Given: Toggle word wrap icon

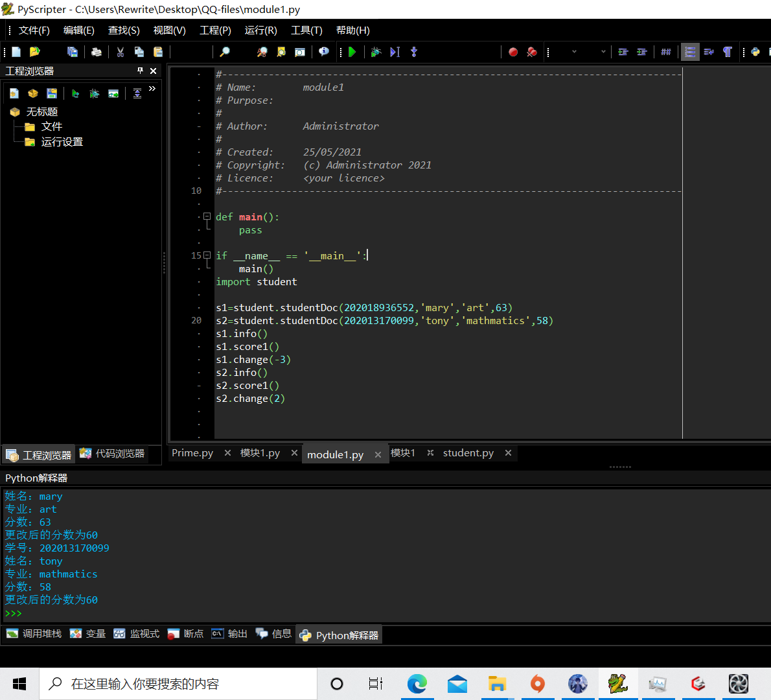Looking at the screenshot, I should [x=709, y=52].
